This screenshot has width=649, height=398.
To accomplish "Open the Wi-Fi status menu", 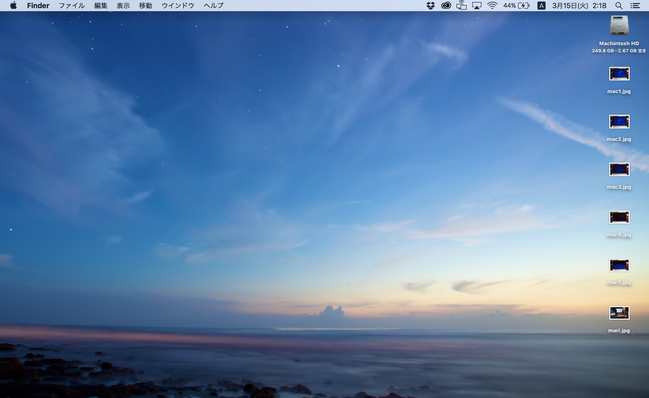I will pos(492,5).
